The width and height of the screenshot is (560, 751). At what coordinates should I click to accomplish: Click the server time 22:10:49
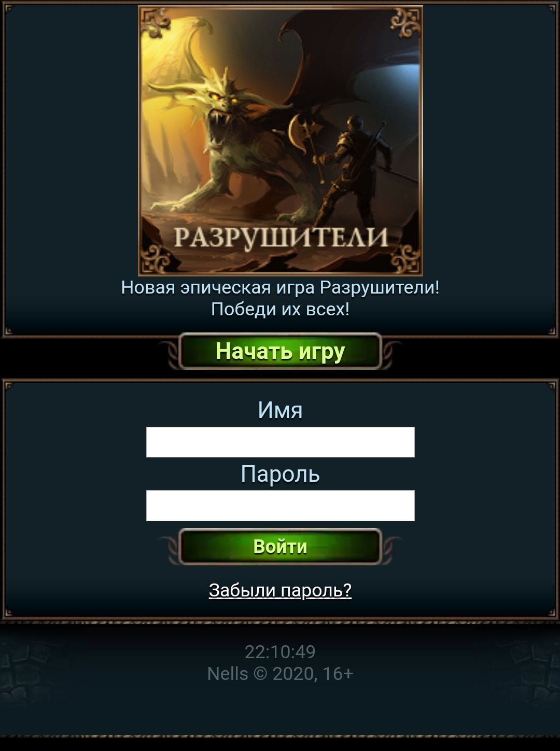click(x=280, y=651)
